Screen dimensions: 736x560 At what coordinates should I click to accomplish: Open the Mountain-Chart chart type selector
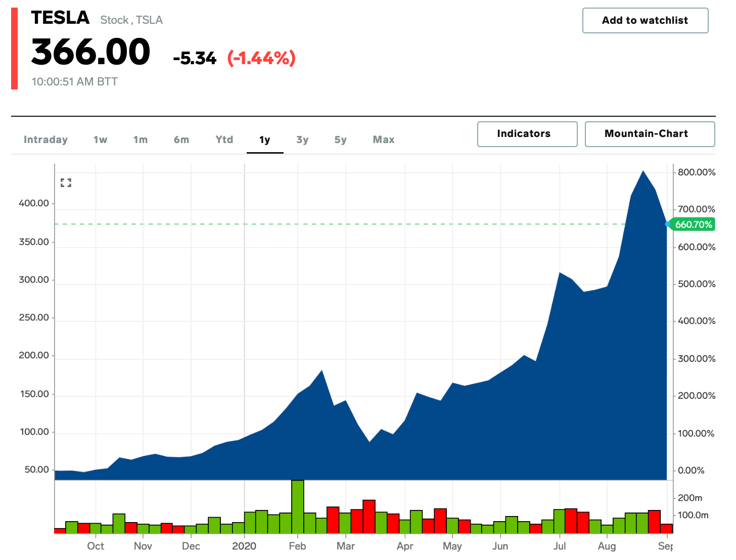point(650,134)
